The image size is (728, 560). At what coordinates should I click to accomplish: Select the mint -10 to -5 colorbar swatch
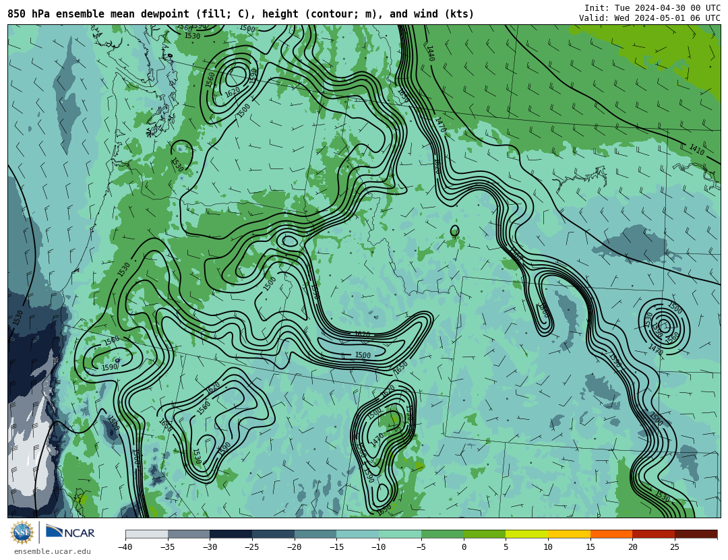coord(400,534)
